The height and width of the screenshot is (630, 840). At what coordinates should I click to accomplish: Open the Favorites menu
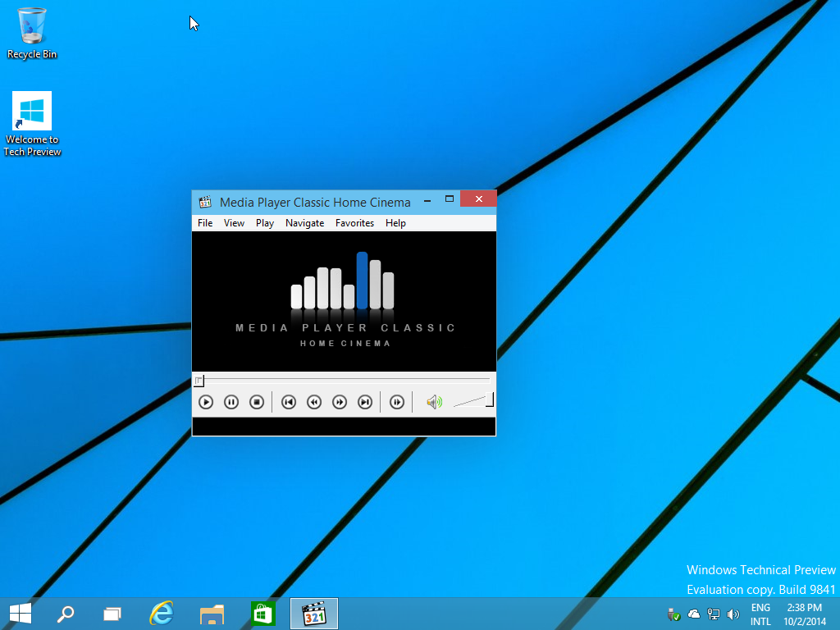(354, 223)
